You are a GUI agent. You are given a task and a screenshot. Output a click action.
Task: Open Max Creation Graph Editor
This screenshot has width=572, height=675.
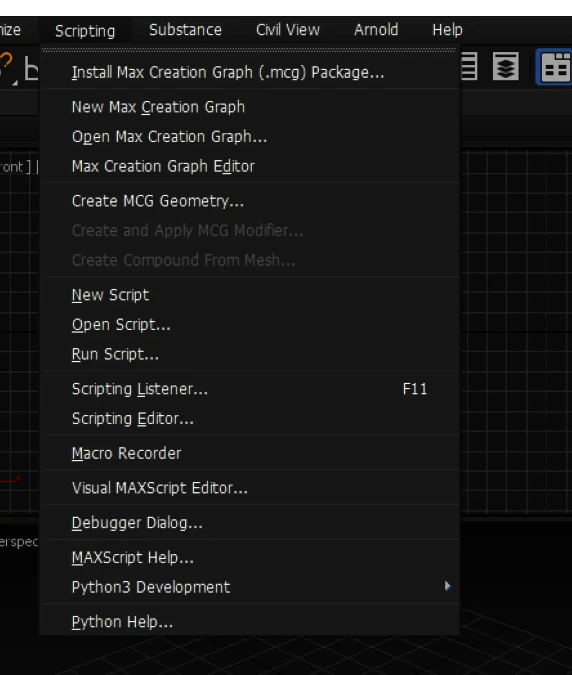pyautogui.click(x=251, y=166)
